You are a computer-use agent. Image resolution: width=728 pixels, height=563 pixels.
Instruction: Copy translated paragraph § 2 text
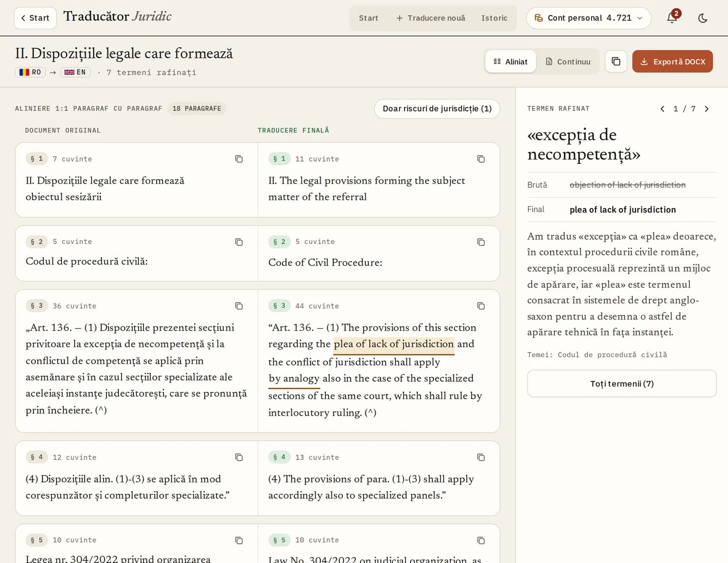coord(481,242)
